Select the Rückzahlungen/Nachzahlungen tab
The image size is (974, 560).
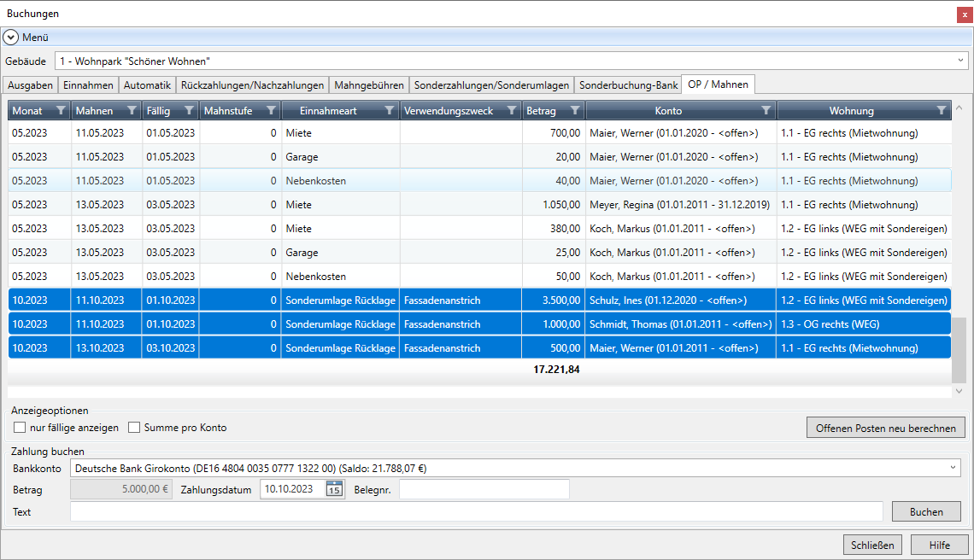252,85
